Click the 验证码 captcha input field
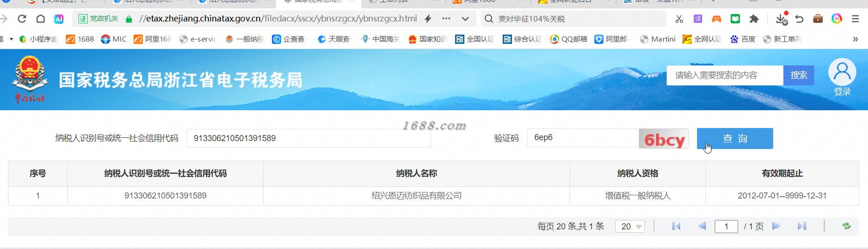 (583, 138)
